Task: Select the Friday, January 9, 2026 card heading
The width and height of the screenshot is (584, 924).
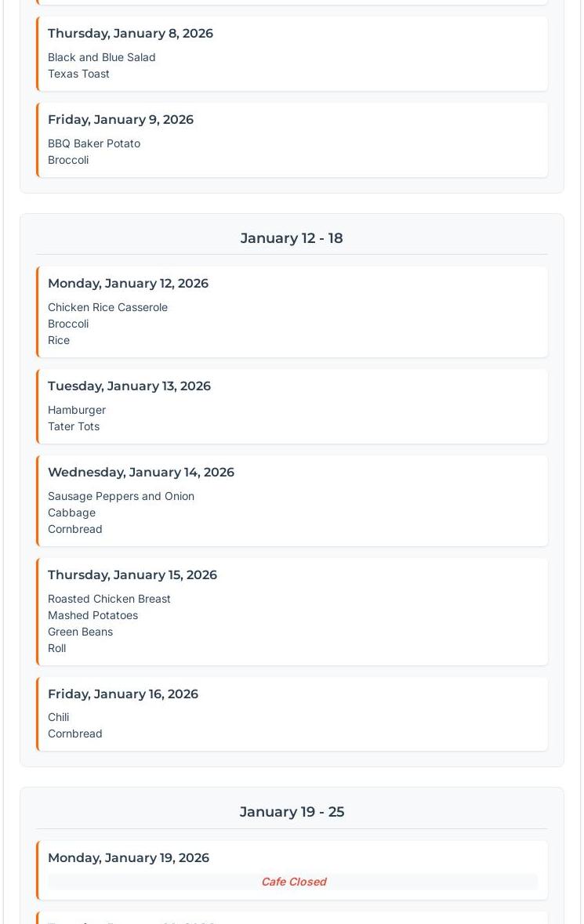Action: (120, 120)
